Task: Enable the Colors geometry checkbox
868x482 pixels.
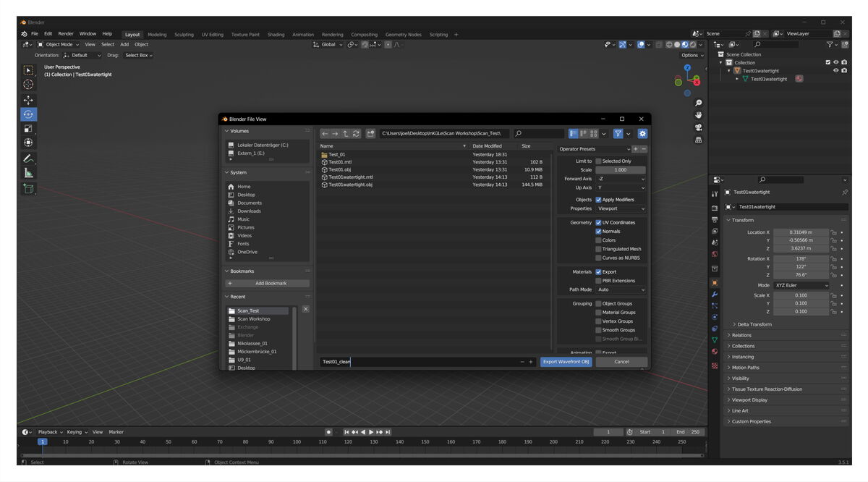Action: (598, 240)
